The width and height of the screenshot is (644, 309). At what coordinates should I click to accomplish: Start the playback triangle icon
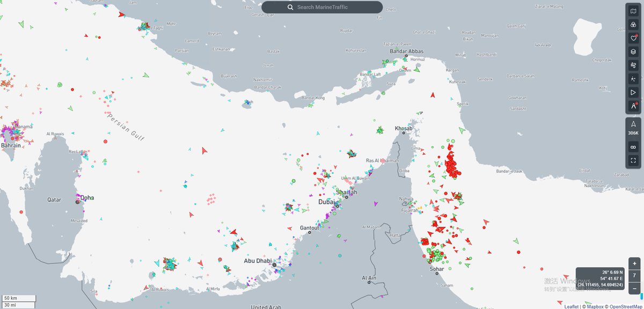(633, 93)
